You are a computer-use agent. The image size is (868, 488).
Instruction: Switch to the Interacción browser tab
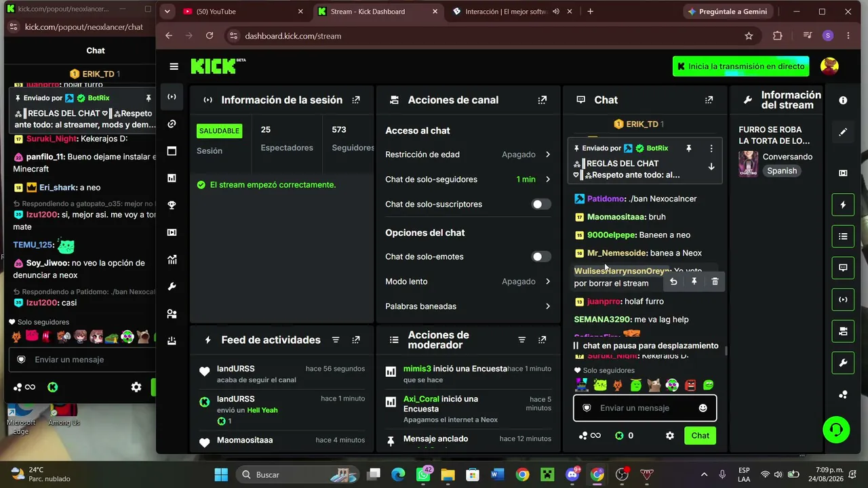513,12
